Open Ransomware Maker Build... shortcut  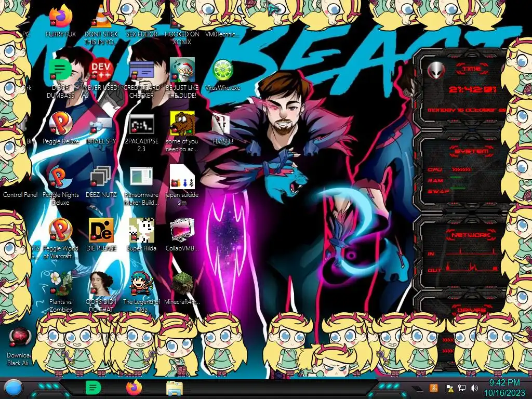(141, 177)
